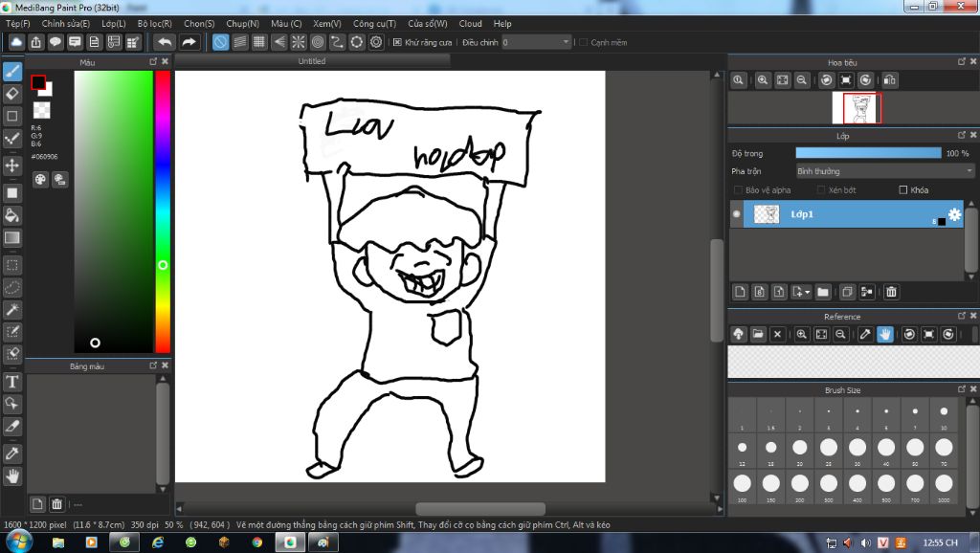The height and width of the screenshot is (553, 980).
Task: Toggle the Cạnh mềm checkbox
Action: pyautogui.click(x=583, y=42)
